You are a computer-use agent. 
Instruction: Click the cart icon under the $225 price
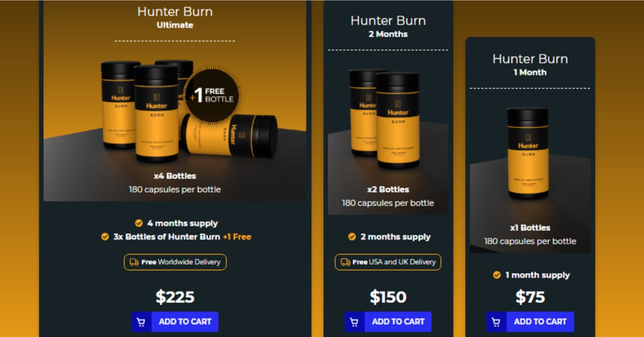coord(141,322)
